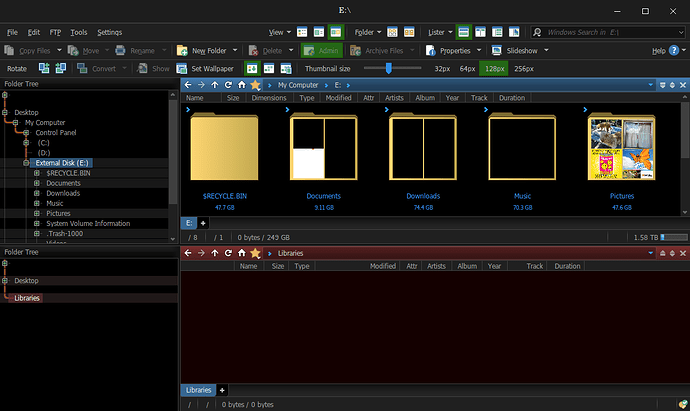Open New Folder dropdown arrow
This screenshot has width=690, height=411.
pos(235,51)
